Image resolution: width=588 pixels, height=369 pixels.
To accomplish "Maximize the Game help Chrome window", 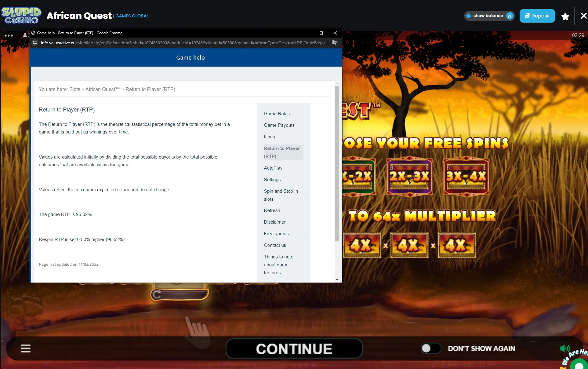I will pyautogui.click(x=321, y=33).
